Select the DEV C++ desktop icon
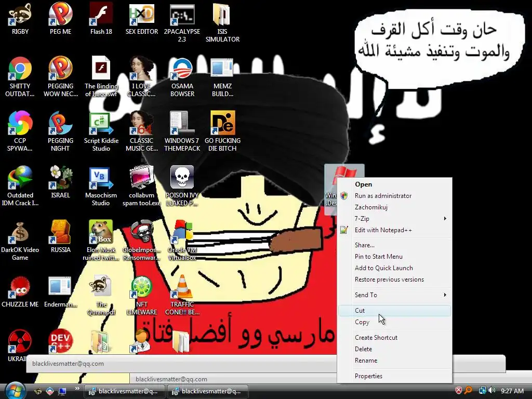Viewport: 532px width, 399px height. [x=60, y=341]
